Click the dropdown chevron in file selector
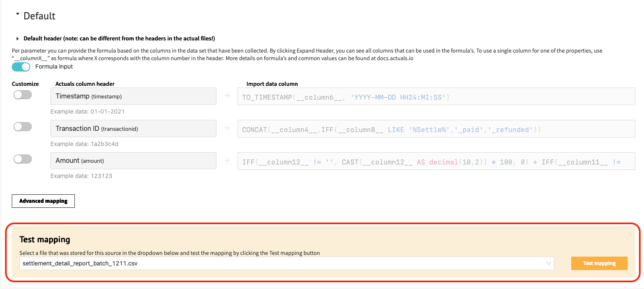Image resolution: width=644 pixels, height=289 pixels. point(548,263)
